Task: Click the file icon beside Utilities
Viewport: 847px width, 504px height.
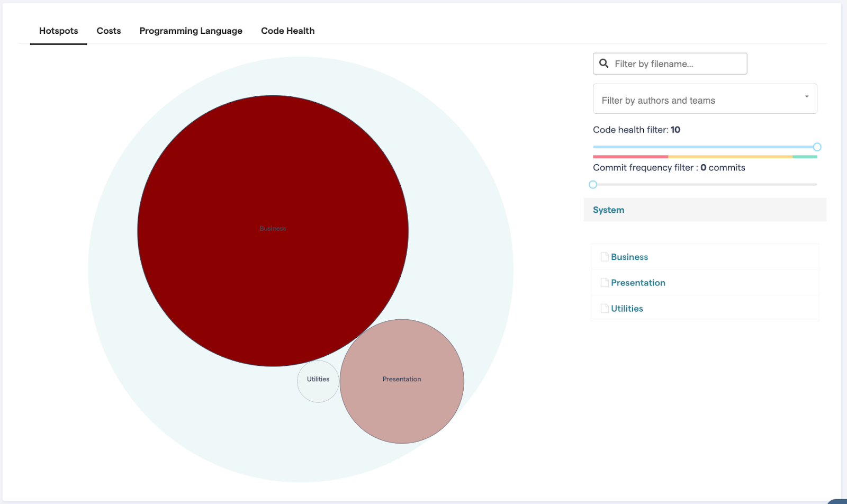Action: tap(604, 309)
